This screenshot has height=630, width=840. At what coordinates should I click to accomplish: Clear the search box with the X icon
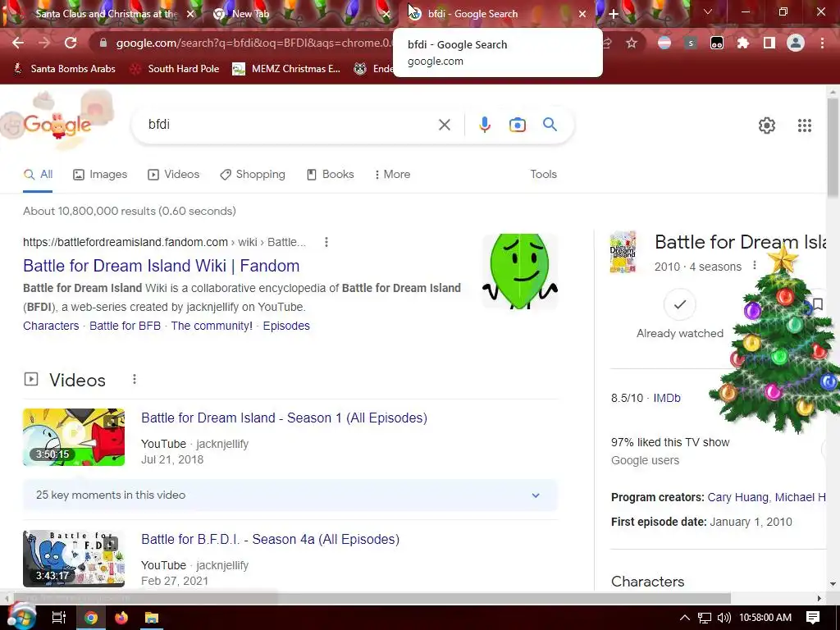pyautogui.click(x=444, y=125)
